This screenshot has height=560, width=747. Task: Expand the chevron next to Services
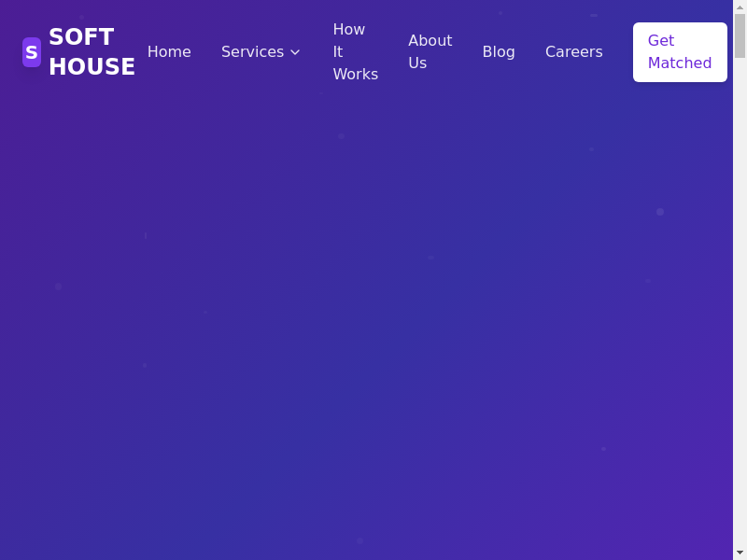click(x=295, y=52)
